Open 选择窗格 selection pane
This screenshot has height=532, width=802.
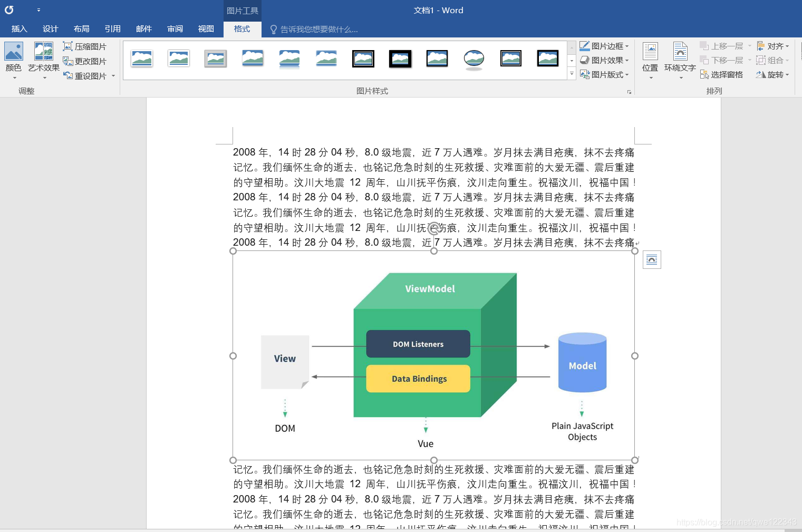pos(721,74)
